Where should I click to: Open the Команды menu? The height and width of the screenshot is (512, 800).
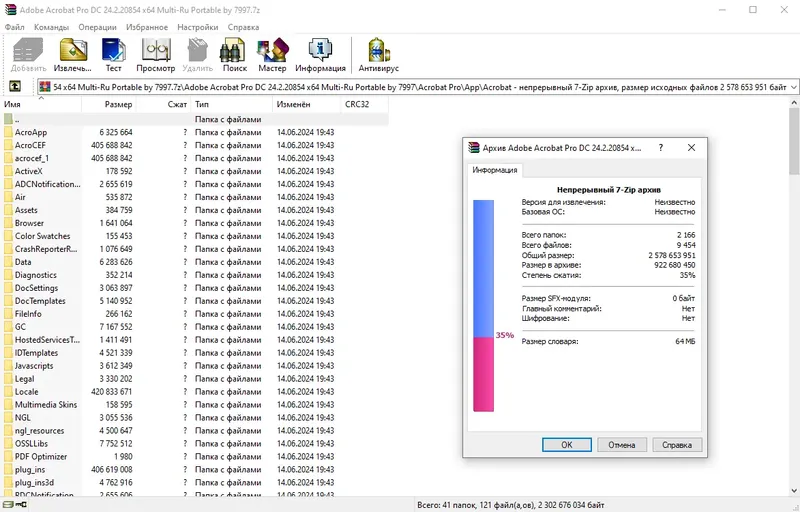point(51,27)
